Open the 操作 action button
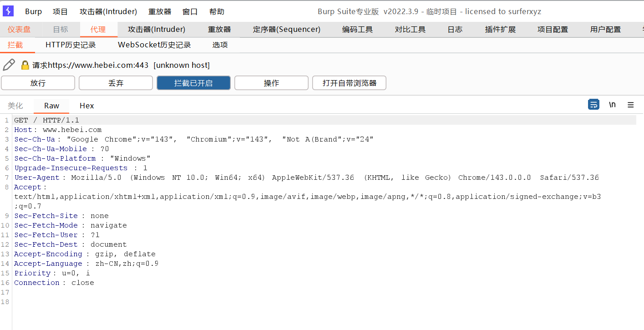 point(271,83)
